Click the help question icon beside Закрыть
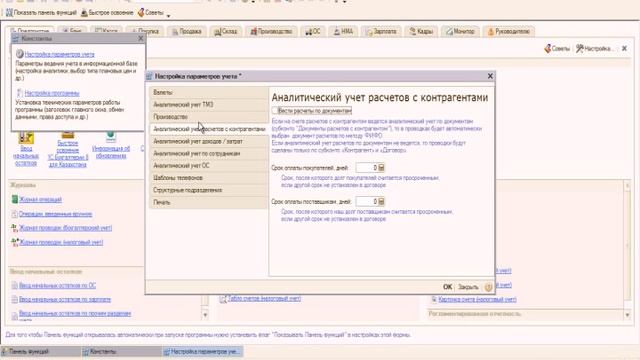Viewport: 640px width, 360px height. pos(488,287)
